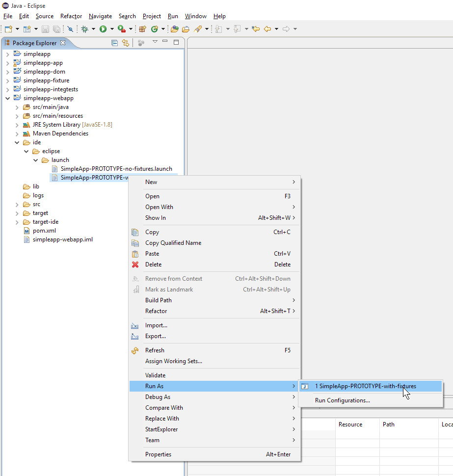The height and width of the screenshot is (476, 453).
Task: Open Package Explorer View Menu triangle
Action: tap(155, 42)
